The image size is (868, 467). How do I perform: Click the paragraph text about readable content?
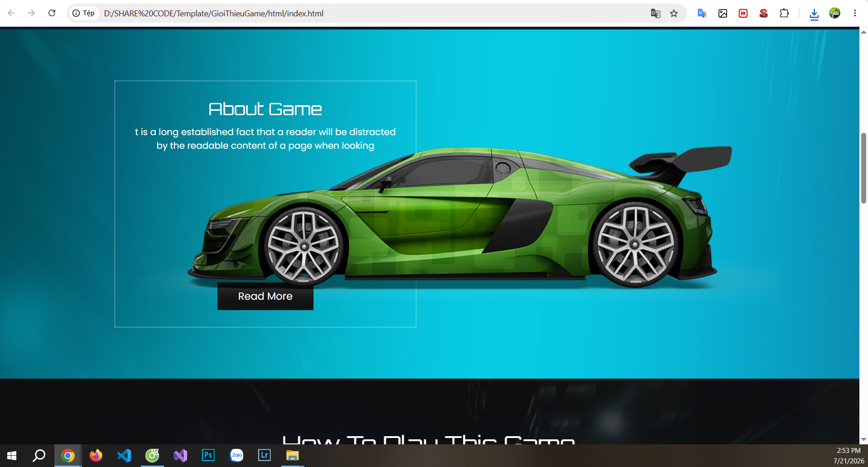click(265, 139)
